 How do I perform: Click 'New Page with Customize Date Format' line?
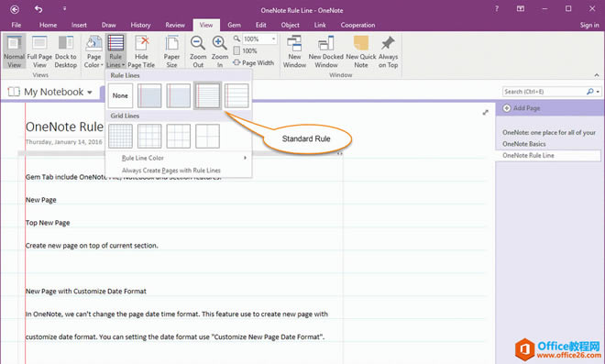(85, 292)
